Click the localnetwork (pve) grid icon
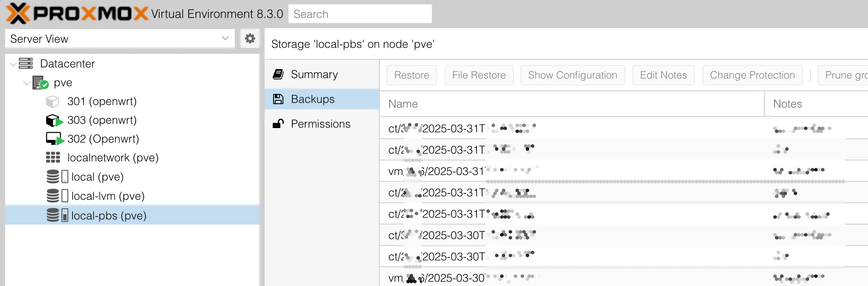868x286 pixels. click(x=53, y=158)
